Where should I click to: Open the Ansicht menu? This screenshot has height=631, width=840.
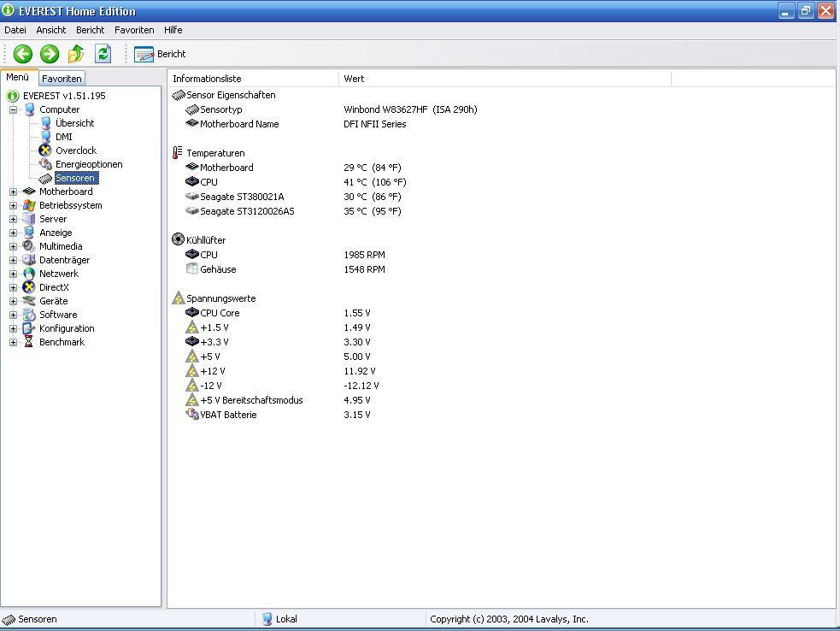[51, 30]
